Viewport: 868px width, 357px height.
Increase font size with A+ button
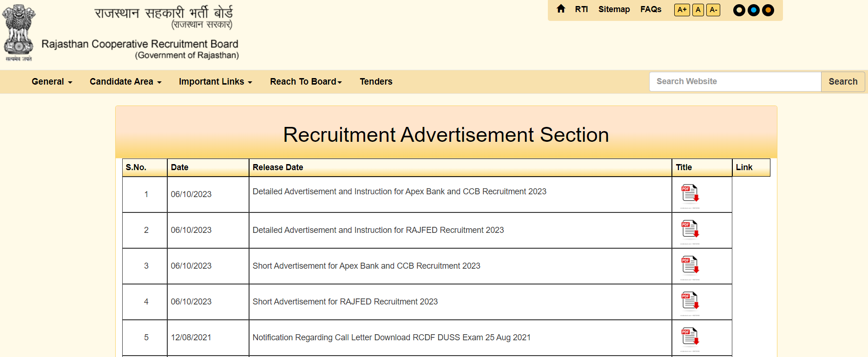click(x=682, y=10)
